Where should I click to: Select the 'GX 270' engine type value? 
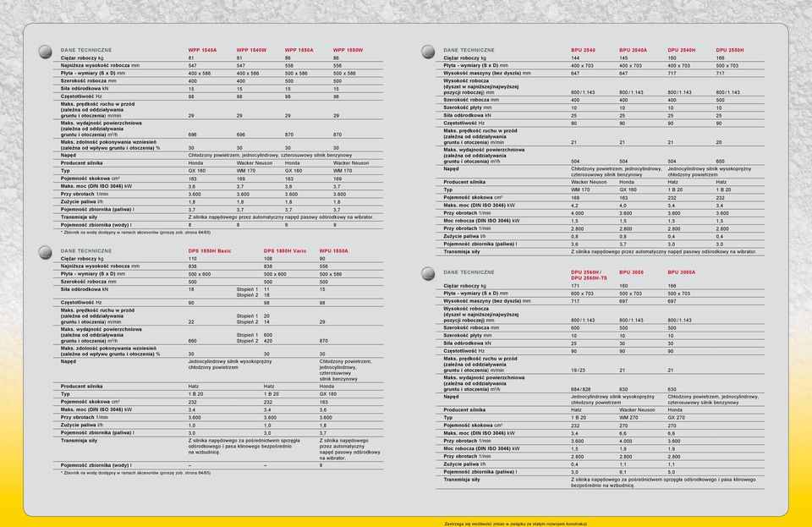coord(677,418)
